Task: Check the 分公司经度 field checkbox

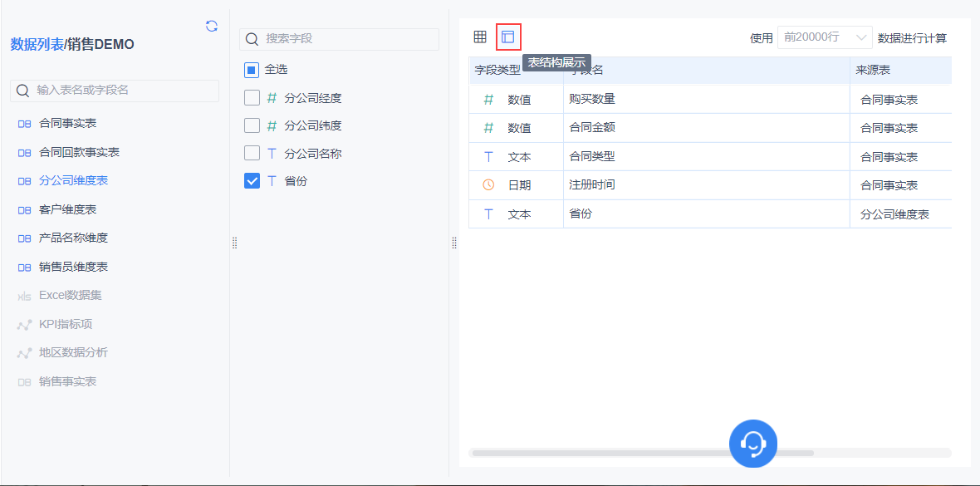Action: [252, 98]
